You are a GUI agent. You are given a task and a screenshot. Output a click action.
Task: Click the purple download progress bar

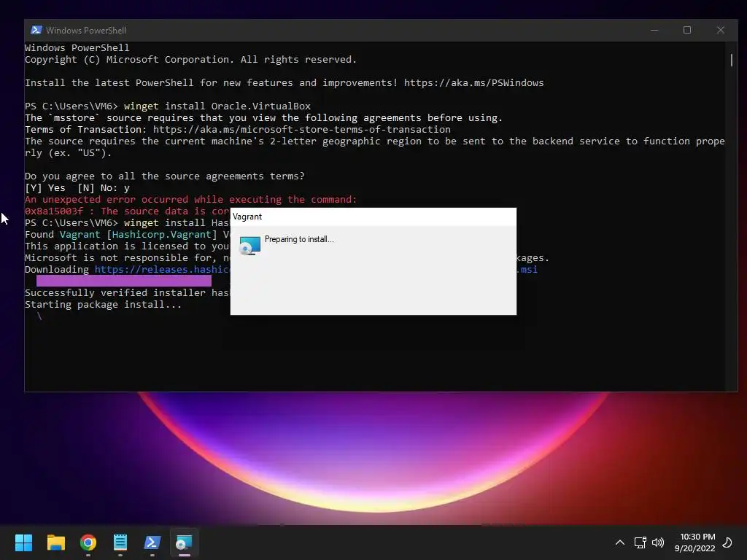[124, 281]
